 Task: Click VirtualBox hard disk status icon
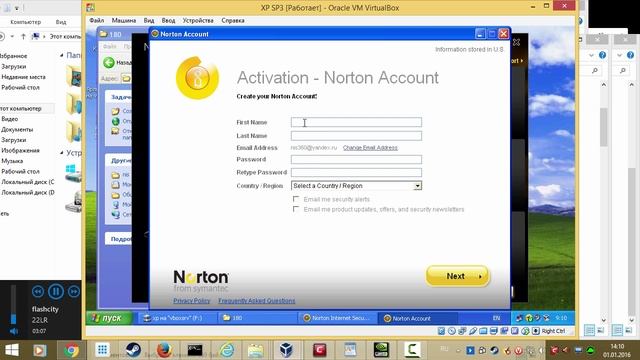coord(441,331)
